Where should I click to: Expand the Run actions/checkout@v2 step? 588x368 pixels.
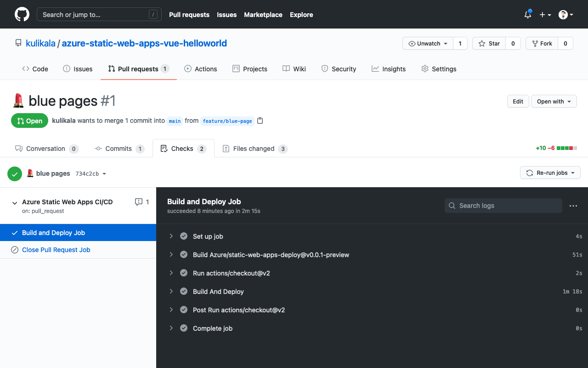pos(171,273)
